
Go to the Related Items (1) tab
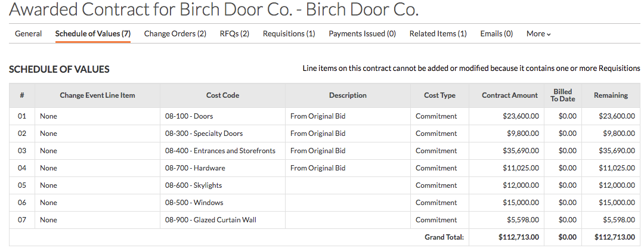[438, 33]
